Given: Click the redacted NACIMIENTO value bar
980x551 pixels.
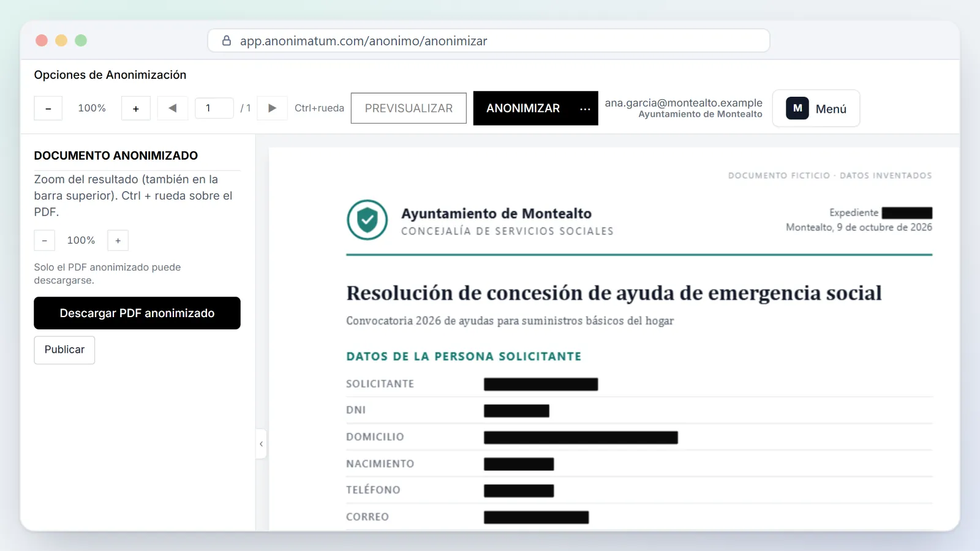Looking at the screenshot, I should coord(519,464).
